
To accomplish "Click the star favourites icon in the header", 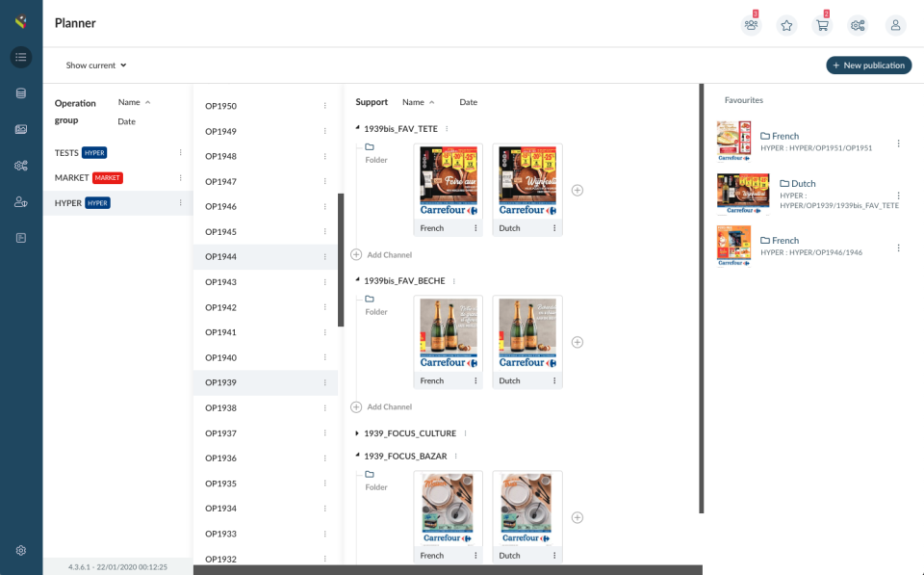I will 786,25.
